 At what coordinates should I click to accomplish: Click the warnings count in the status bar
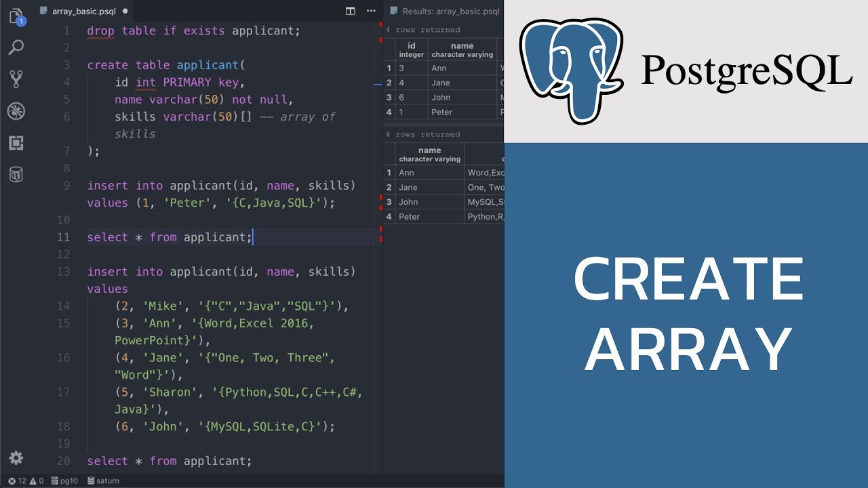36,481
